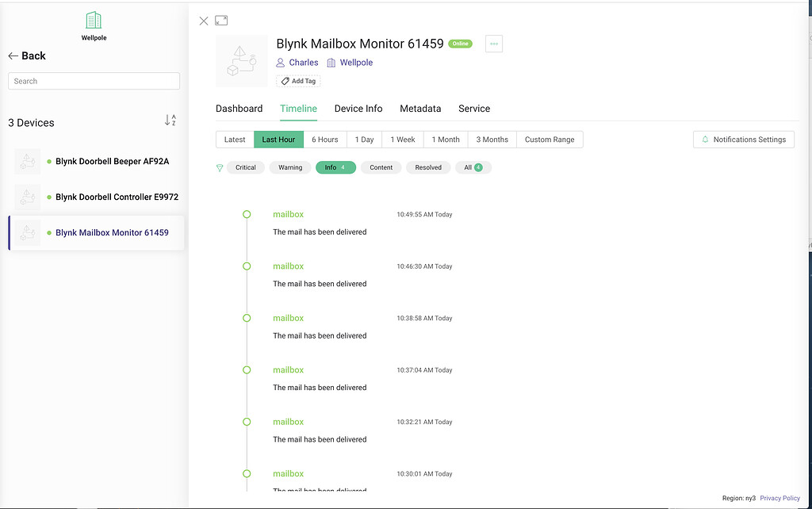Switch to the Metadata tab
The width and height of the screenshot is (812, 509).
pos(420,109)
